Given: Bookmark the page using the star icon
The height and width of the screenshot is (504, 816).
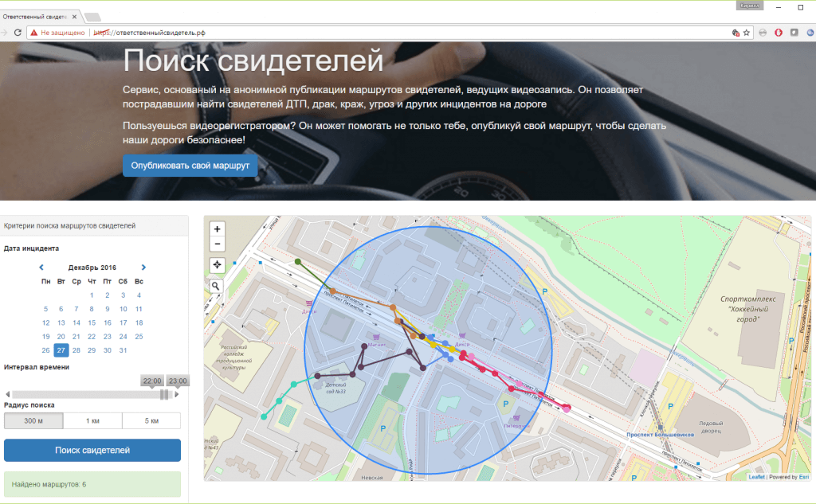Looking at the screenshot, I should 747,33.
